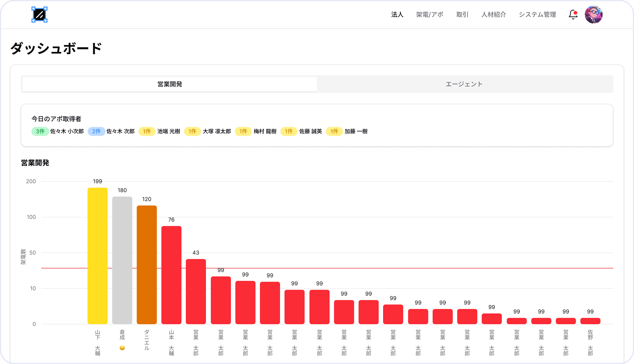Screen dimensions: 634x364
Task: Open the システム管理 menu
Action: (537, 15)
